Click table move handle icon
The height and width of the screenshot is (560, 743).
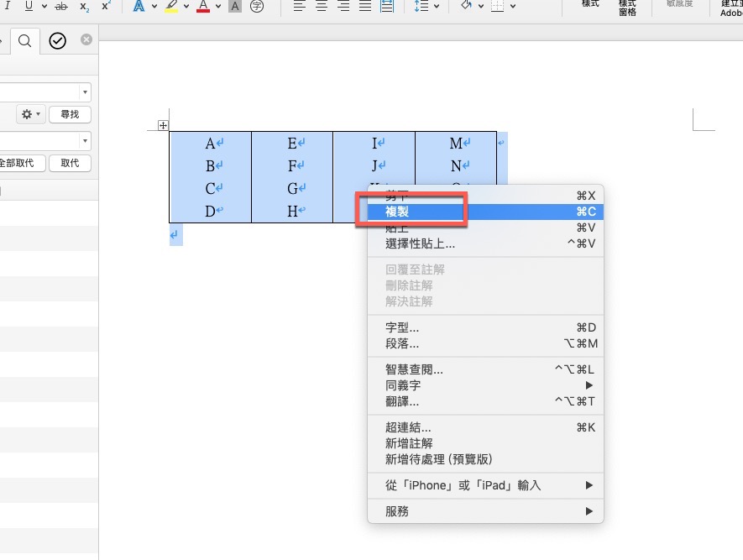tap(163, 126)
